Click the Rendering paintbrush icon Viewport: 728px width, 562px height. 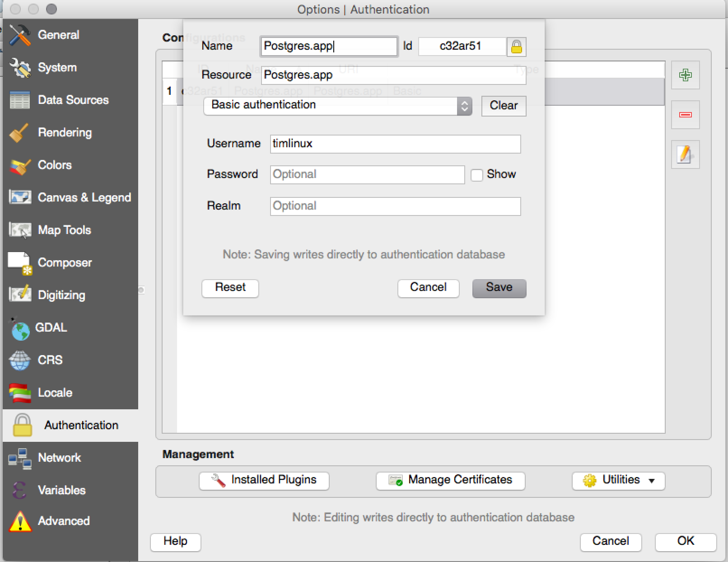[20, 133]
